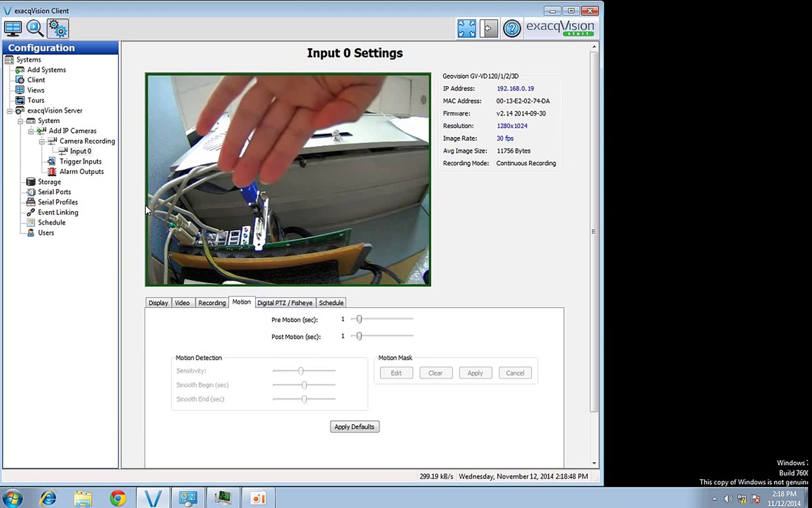This screenshot has height=508, width=812.
Task: Open the Live view monitor icon
Action: pyautogui.click(x=13, y=29)
